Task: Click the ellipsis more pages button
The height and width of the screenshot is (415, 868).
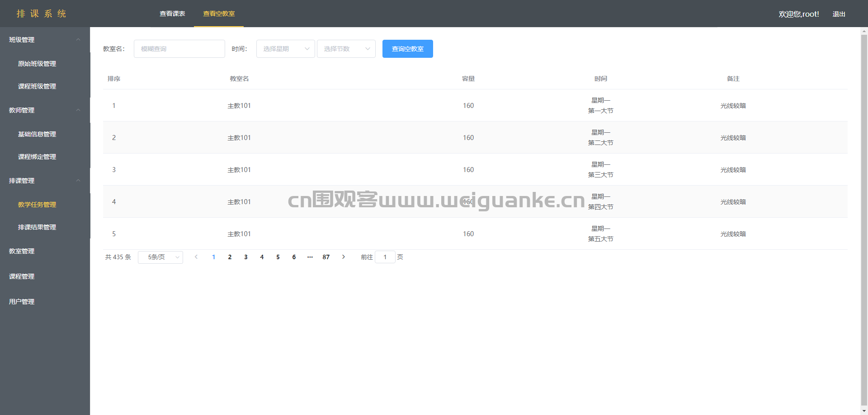Action: pyautogui.click(x=310, y=257)
